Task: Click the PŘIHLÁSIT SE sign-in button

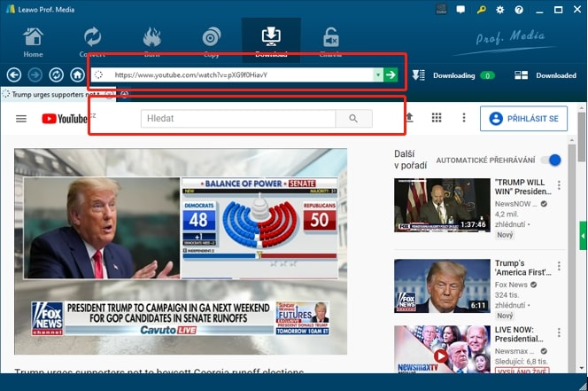Action: coord(523,119)
